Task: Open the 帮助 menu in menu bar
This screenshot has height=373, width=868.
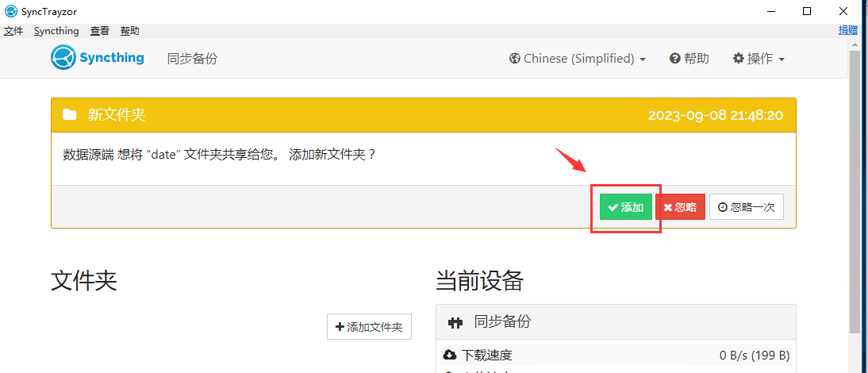Action: (x=129, y=31)
